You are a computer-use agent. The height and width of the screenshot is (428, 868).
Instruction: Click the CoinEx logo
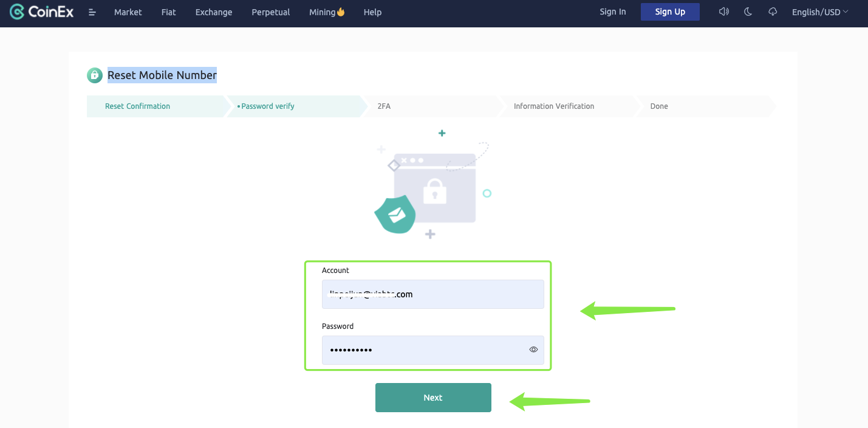point(41,11)
